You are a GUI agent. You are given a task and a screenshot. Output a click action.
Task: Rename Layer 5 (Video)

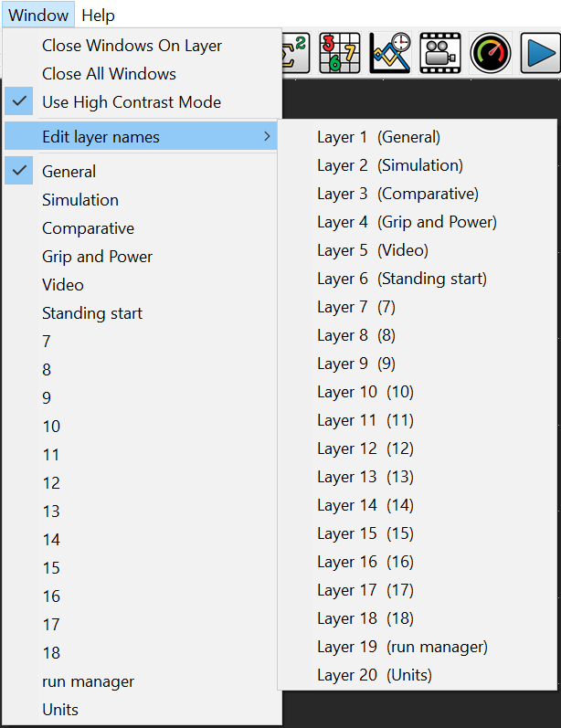coord(373,250)
